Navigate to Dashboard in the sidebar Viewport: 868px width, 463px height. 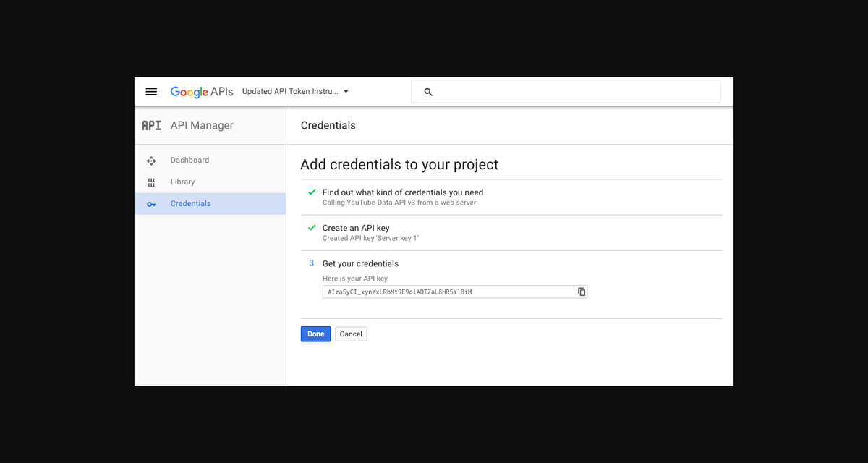(x=190, y=160)
